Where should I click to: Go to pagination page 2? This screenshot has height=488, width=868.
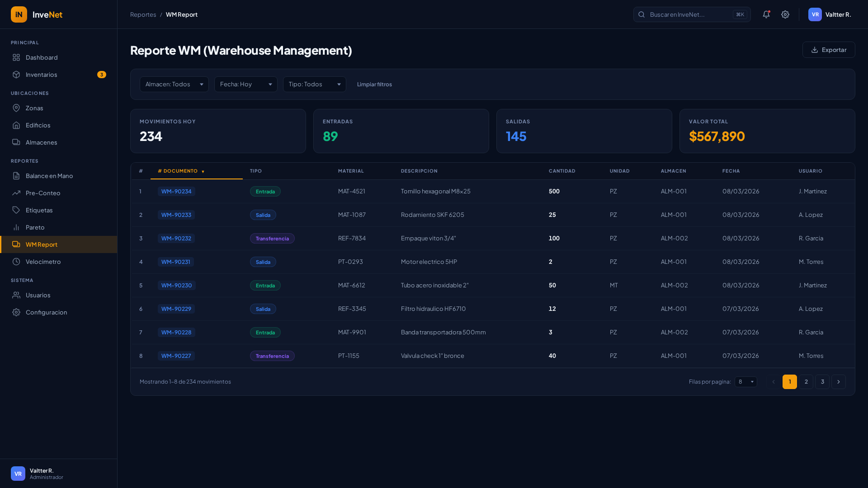click(x=806, y=382)
